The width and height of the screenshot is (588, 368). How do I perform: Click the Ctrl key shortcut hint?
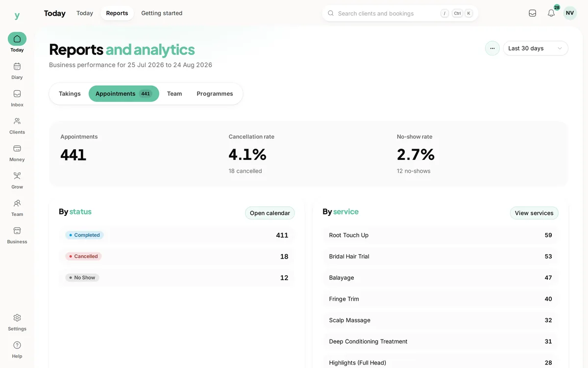point(457,13)
